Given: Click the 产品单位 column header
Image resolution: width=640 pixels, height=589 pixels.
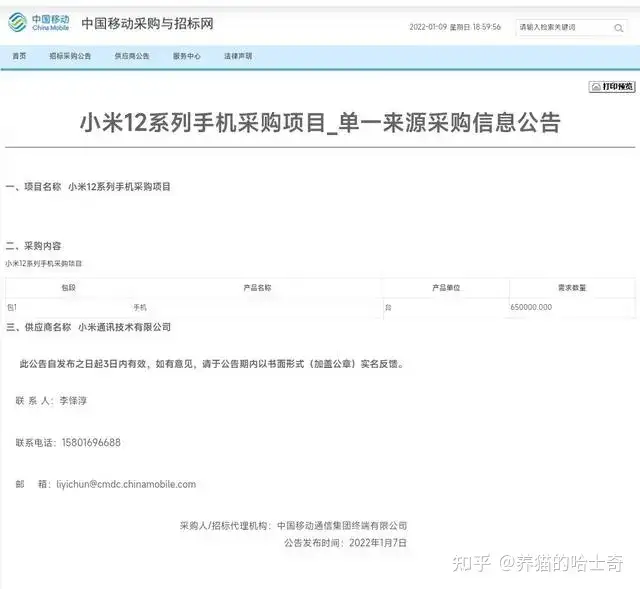Looking at the screenshot, I should click(446, 287).
